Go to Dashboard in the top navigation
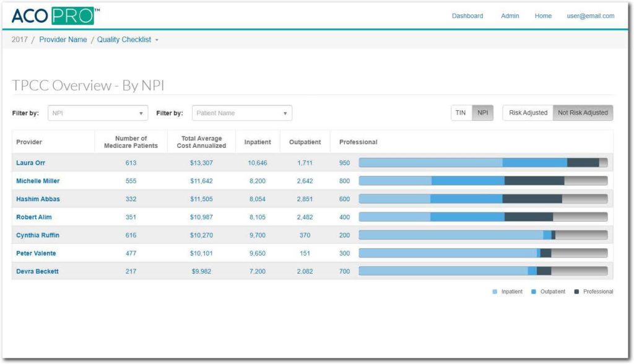 coord(467,16)
